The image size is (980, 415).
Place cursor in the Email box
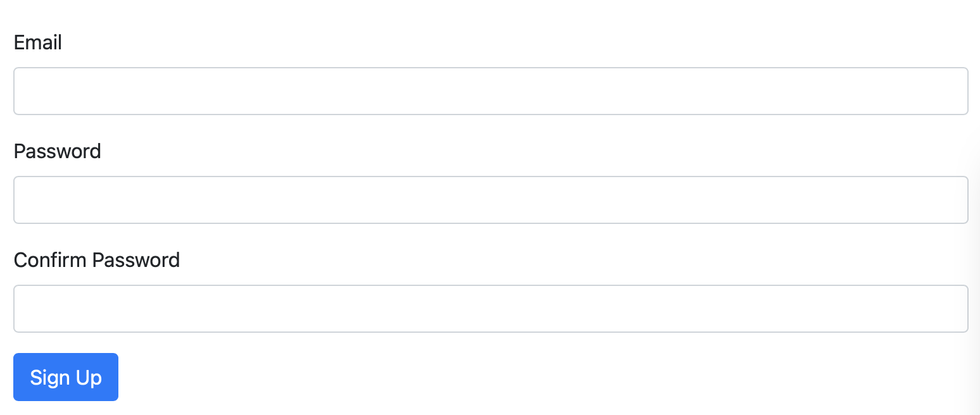491,91
